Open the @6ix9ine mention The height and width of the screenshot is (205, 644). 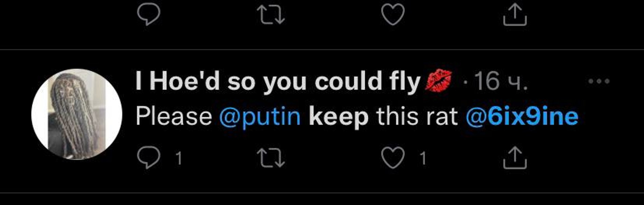tap(522, 116)
